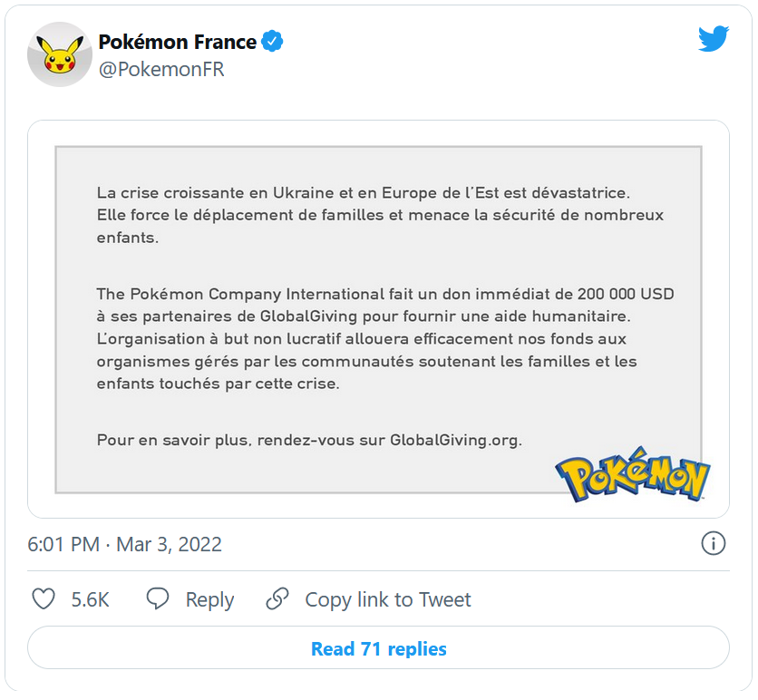Click the reply speech bubble icon

point(159,599)
